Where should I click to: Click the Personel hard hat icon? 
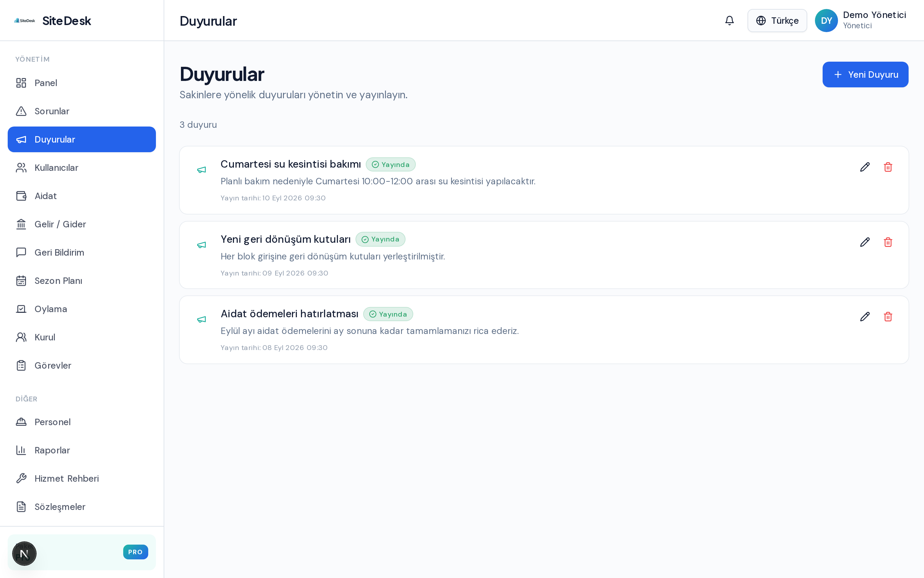pyautogui.click(x=21, y=422)
